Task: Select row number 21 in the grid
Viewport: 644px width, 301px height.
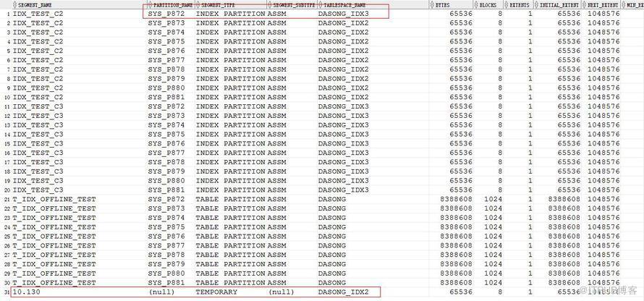Action: point(7,200)
